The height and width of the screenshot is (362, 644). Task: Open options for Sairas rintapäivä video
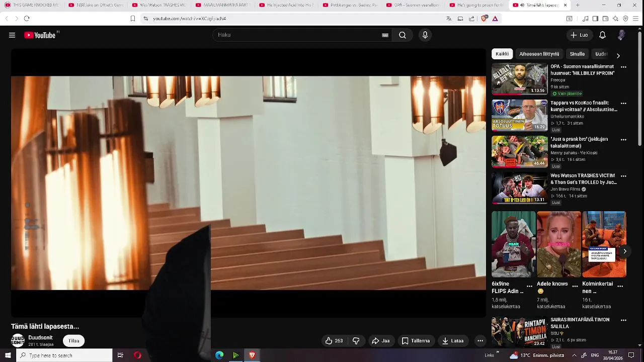(x=623, y=320)
